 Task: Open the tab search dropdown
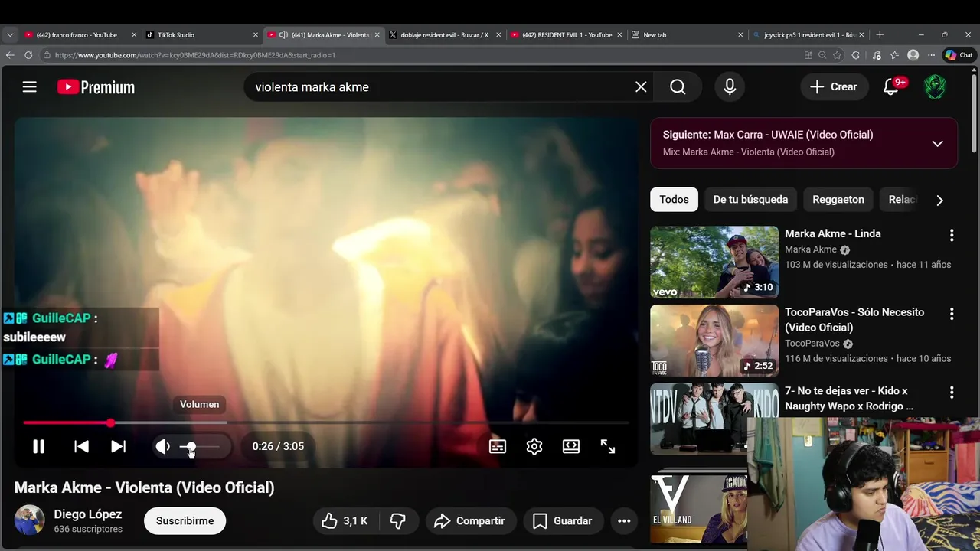pyautogui.click(x=10, y=34)
